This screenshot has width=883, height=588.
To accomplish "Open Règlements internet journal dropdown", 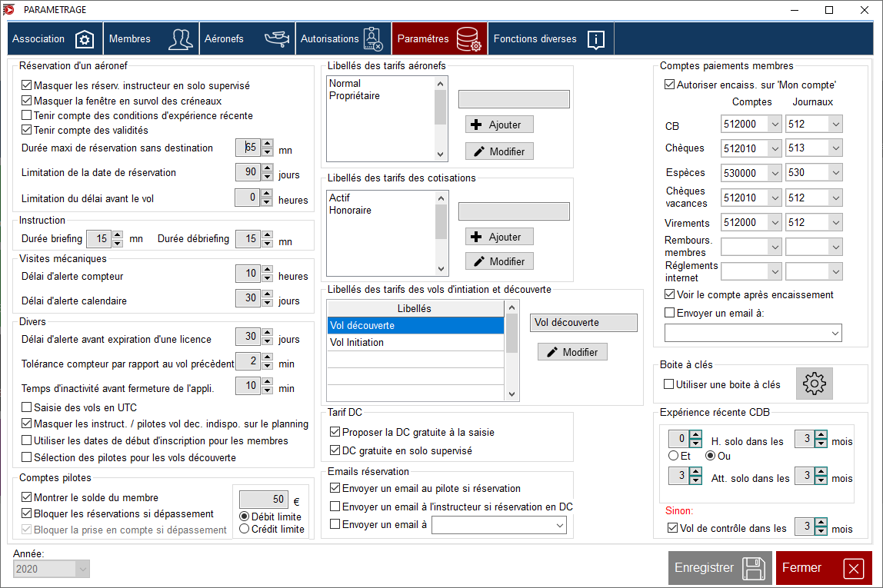I will click(835, 272).
